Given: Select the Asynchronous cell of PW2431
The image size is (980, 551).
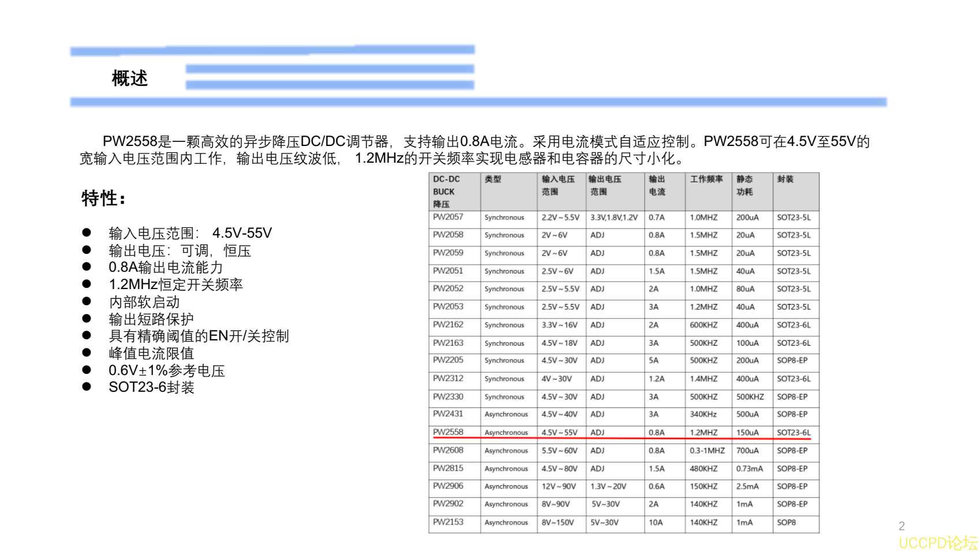Looking at the screenshot, I should pyautogui.click(x=507, y=415).
